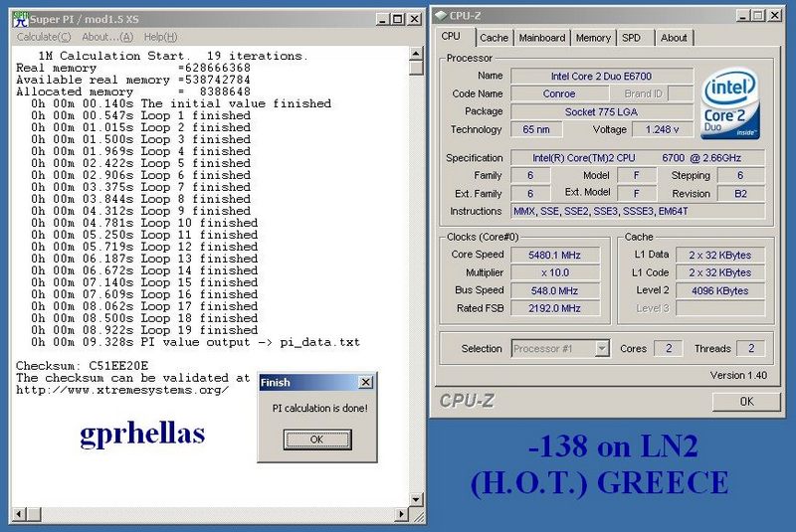The image size is (796, 532).
Task: Click the Code Name value 'Conroe'
Action: [559, 93]
